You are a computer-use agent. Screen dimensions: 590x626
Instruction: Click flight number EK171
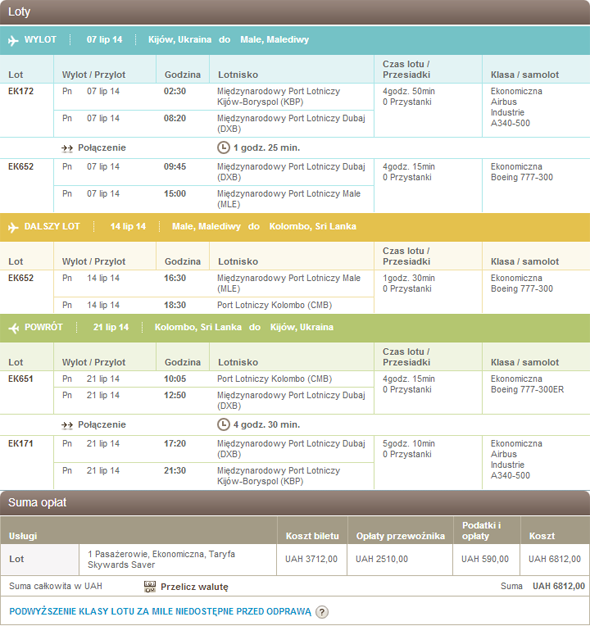click(x=21, y=444)
